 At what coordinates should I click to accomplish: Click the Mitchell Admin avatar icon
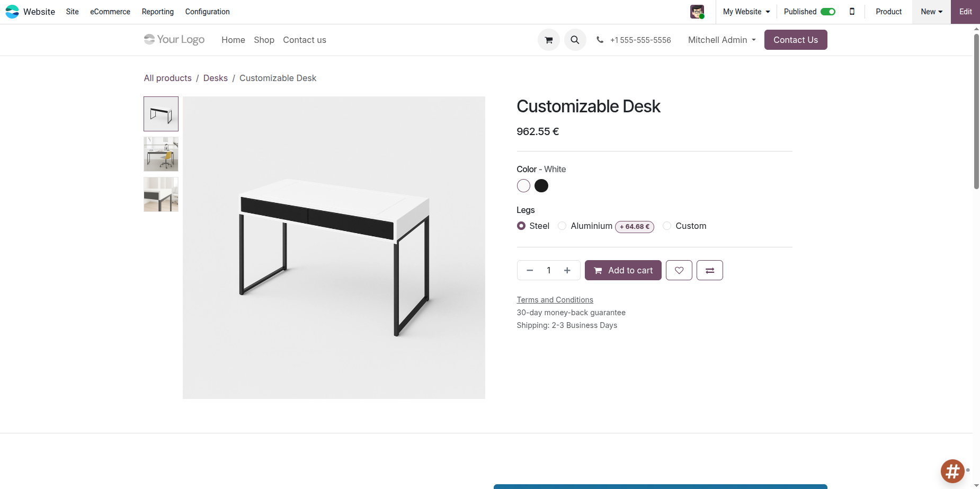click(x=697, y=12)
